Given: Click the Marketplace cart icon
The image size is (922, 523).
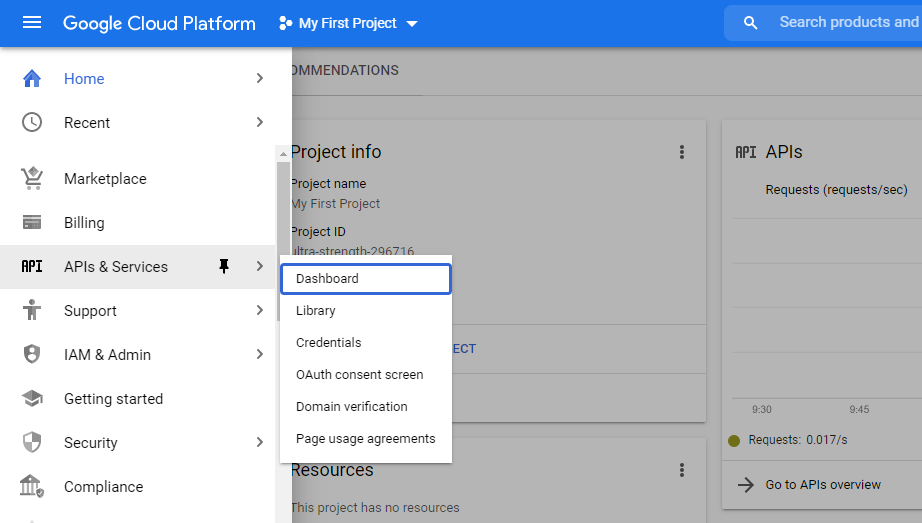Looking at the screenshot, I should click(32, 178).
